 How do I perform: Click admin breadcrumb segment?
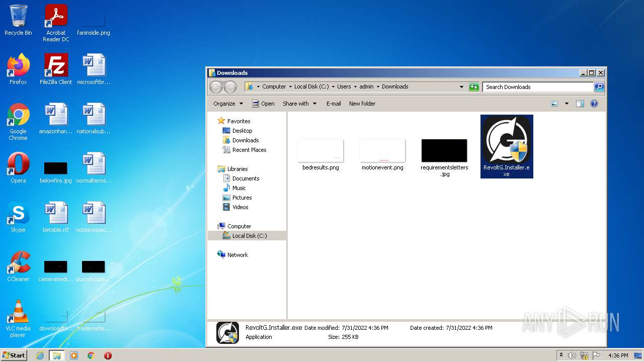(366, 86)
